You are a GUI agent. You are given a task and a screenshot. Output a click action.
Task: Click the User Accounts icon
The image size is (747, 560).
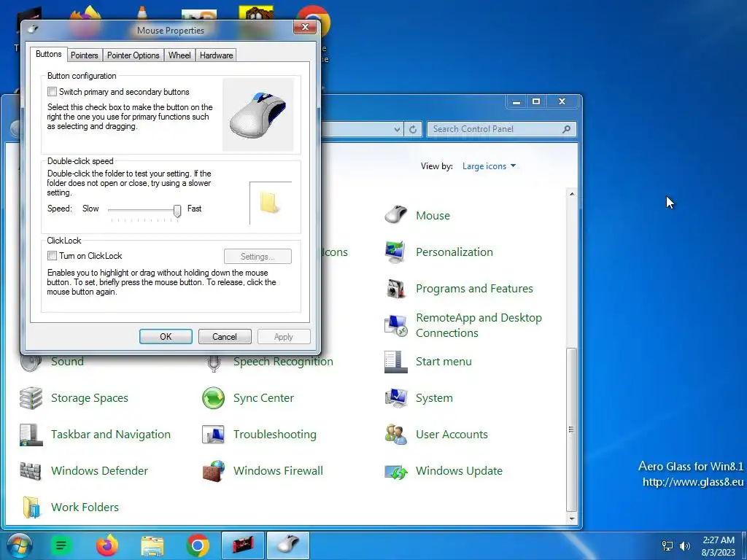395,435
